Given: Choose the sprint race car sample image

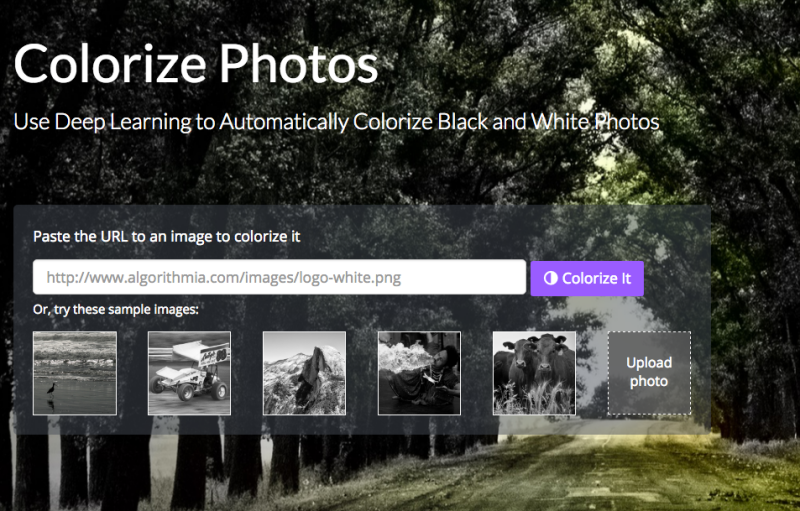Looking at the screenshot, I should (189, 373).
